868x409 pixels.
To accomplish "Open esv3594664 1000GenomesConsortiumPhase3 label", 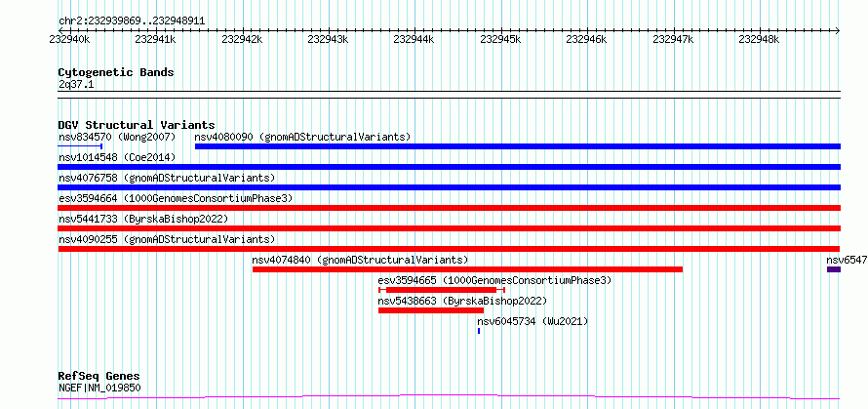I will coord(176,198).
